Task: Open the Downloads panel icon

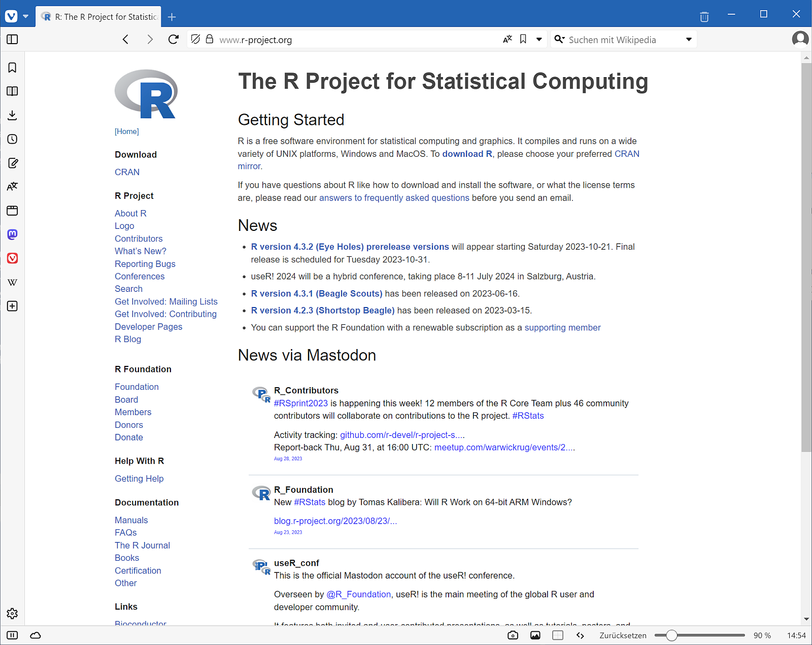Action: (12, 115)
